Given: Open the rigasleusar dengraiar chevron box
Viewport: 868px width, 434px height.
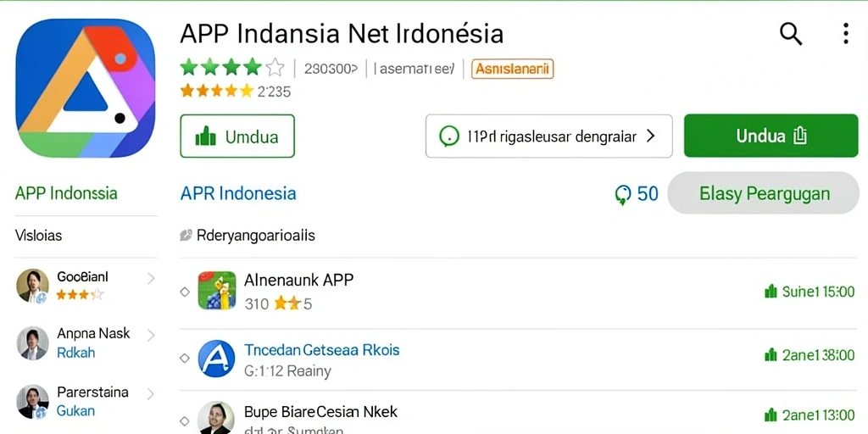Looking at the screenshot, I should (548, 136).
